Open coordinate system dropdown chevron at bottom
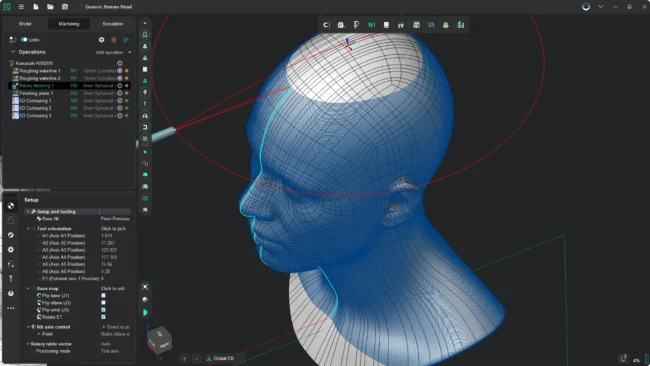The height and width of the screenshot is (366, 650). pyautogui.click(x=196, y=359)
